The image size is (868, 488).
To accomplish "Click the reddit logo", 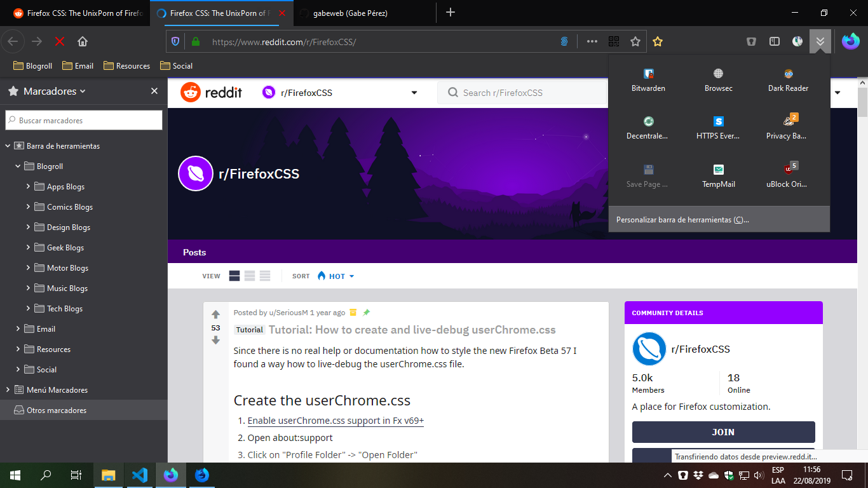I will coord(212,93).
